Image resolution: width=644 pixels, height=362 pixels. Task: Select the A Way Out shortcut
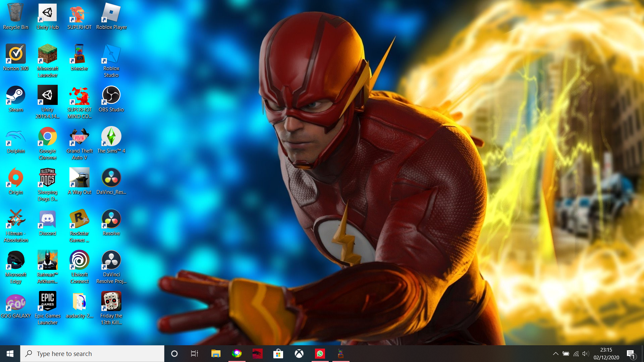coord(79,181)
